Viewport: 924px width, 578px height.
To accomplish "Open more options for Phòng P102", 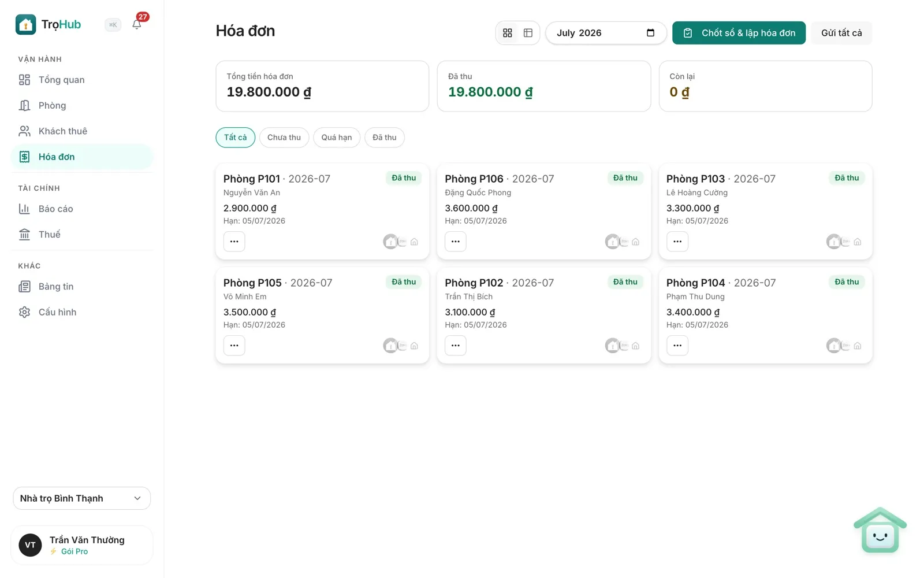I will pos(456,346).
